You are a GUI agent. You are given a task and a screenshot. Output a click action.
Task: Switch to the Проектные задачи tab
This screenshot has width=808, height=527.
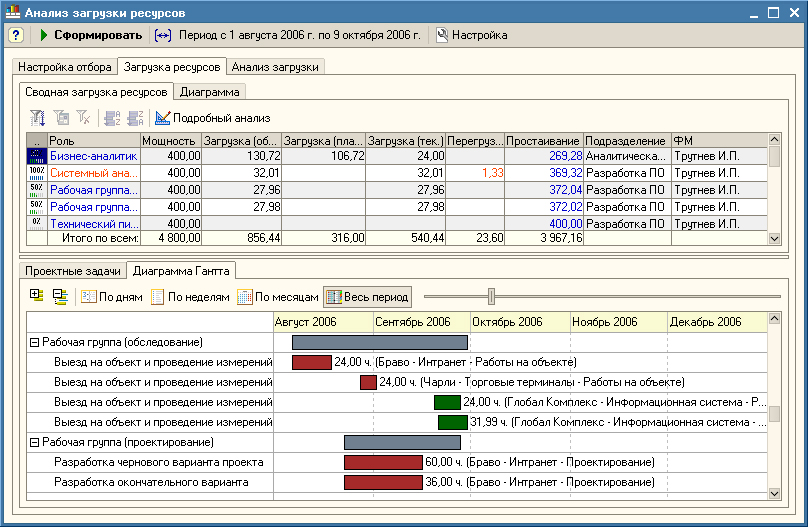pos(72,271)
